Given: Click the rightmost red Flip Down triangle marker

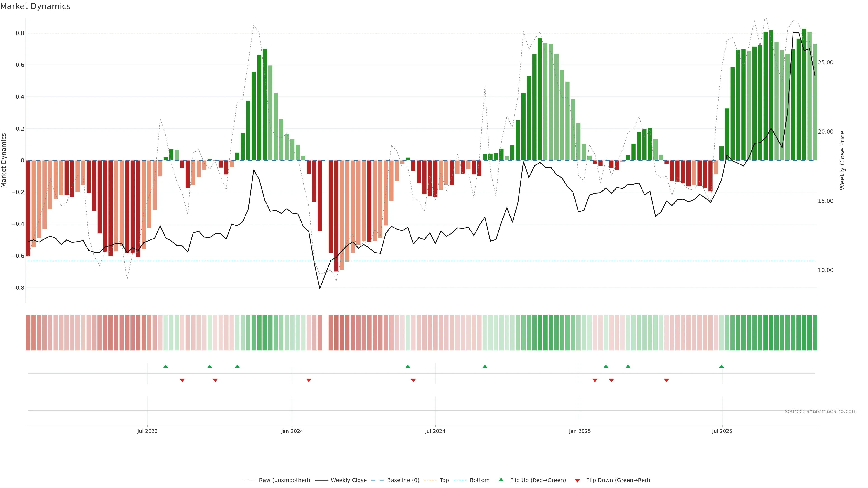Looking at the screenshot, I should 666,380.
